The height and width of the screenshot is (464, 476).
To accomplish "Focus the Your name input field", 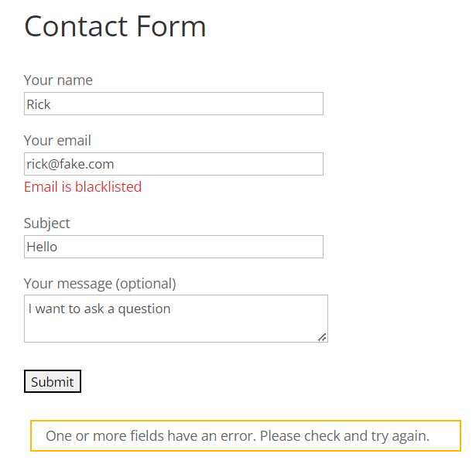I will pos(173,104).
